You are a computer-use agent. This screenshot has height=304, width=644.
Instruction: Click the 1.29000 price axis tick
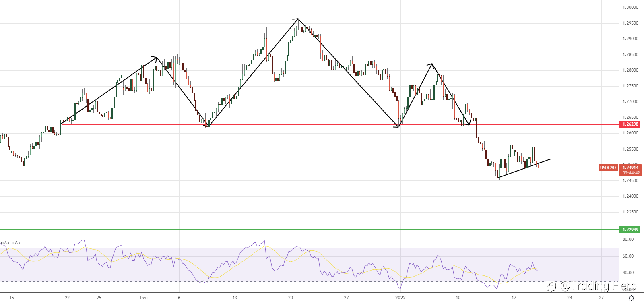click(x=630, y=39)
